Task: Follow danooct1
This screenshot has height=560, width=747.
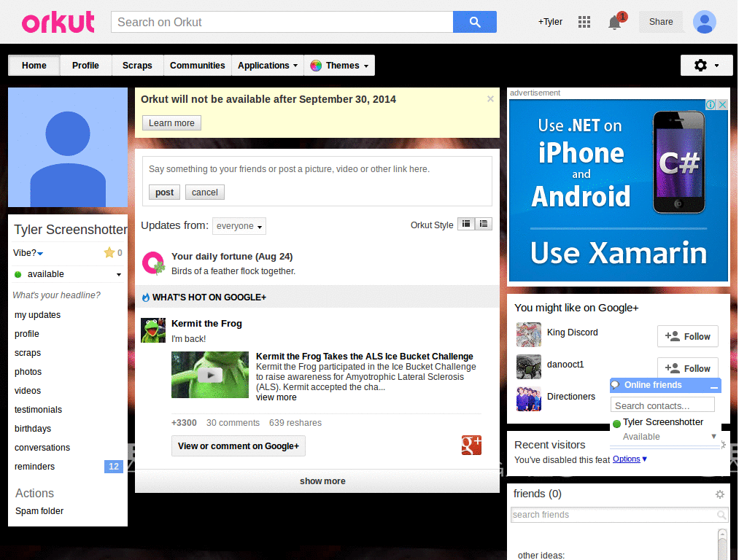Action: (x=687, y=367)
